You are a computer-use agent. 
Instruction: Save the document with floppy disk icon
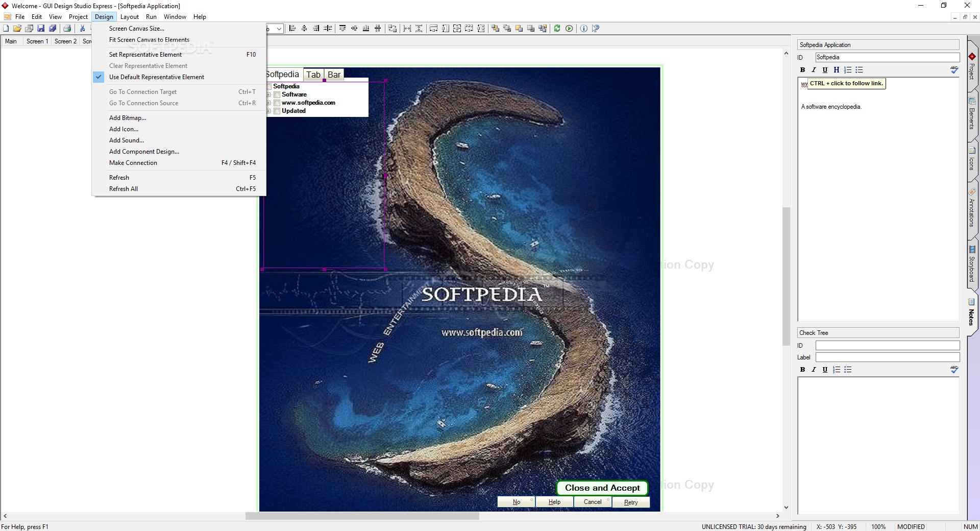point(41,29)
